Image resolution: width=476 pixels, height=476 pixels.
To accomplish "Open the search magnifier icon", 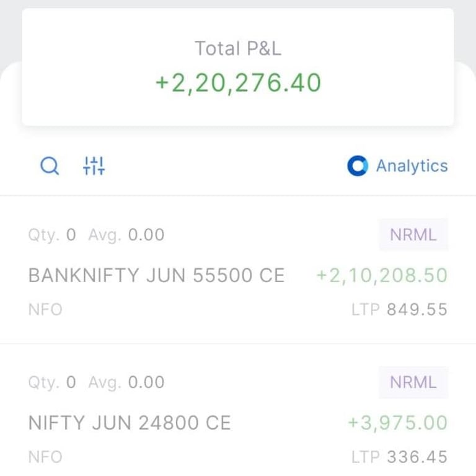I will point(50,165).
